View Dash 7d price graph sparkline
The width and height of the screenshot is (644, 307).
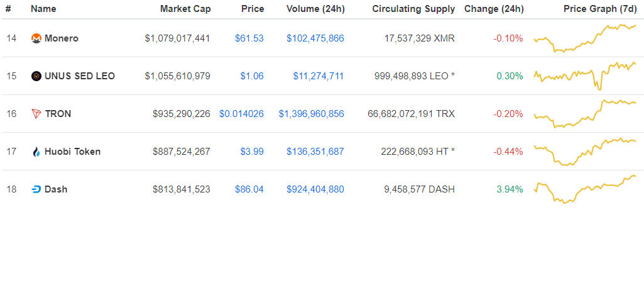[x=585, y=189]
